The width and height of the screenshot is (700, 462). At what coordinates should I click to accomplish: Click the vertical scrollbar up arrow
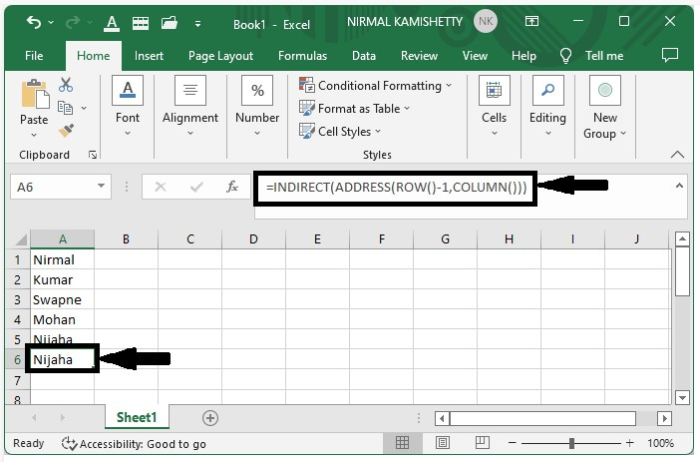tap(682, 239)
